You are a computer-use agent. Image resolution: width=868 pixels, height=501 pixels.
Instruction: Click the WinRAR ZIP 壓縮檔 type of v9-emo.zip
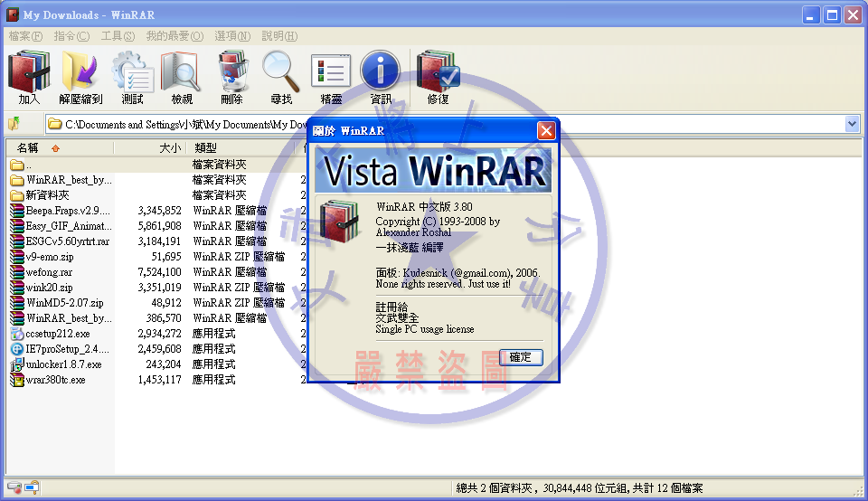(239, 257)
